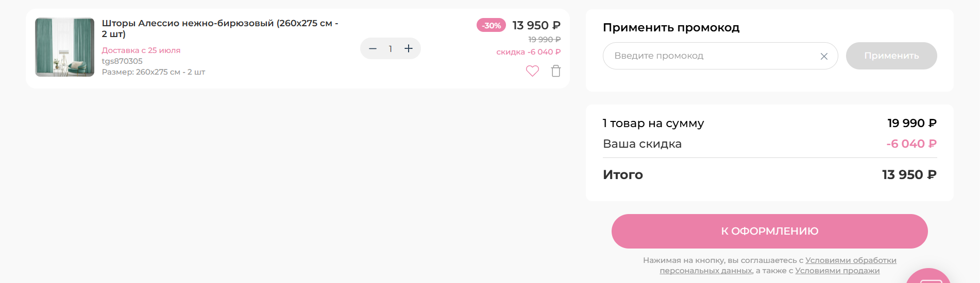Click the Применить promo button

(891, 56)
